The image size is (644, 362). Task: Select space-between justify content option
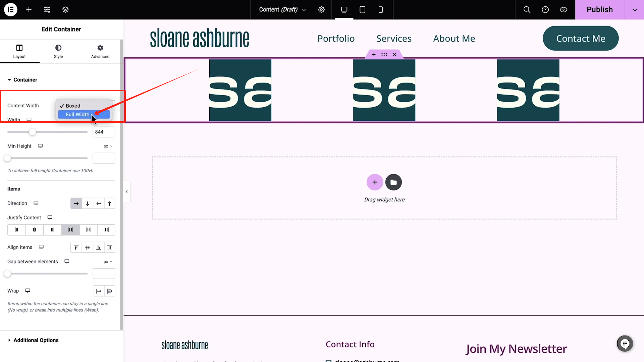pos(70,230)
